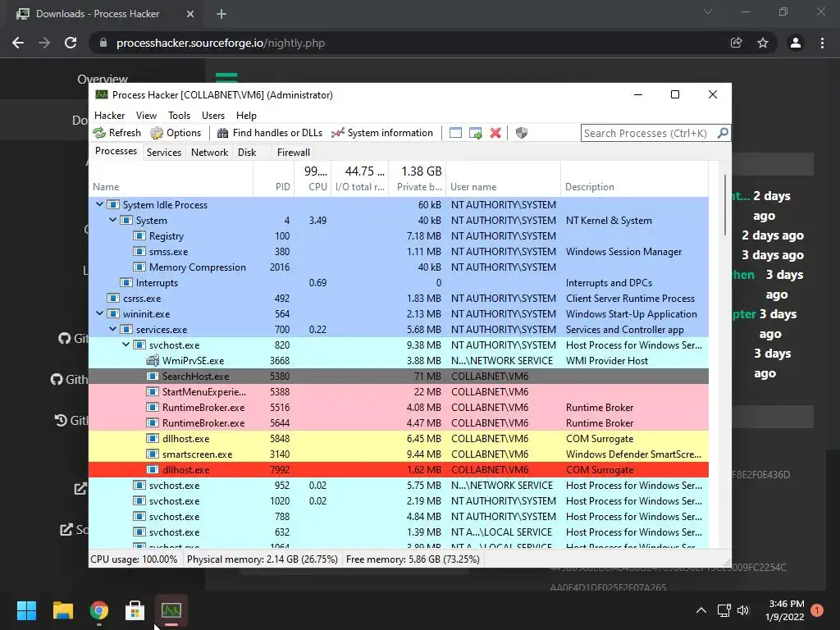This screenshot has width=840, height=630.
Task: Open the View menu
Action: pos(146,115)
